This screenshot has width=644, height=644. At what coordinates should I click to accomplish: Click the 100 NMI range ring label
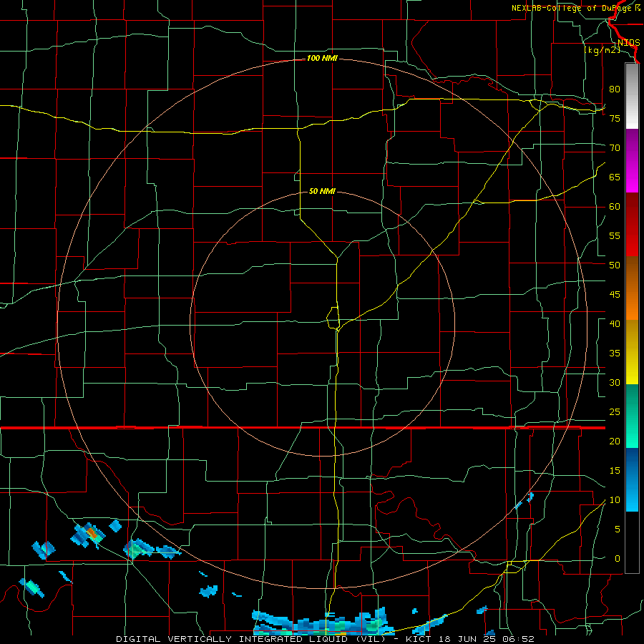[322, 59]
